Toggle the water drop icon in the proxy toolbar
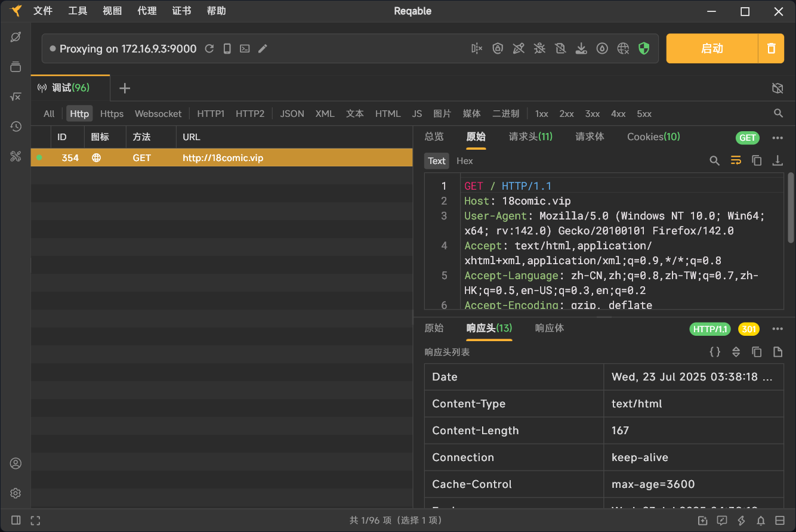This screenshot has width=796, height=532. click(602, 48)
